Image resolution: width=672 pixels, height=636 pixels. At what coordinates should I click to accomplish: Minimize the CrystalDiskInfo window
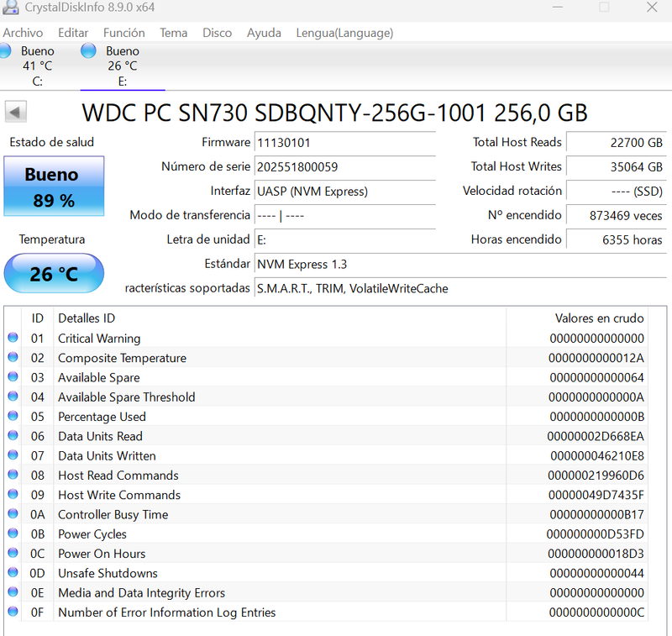pos(557,8)
